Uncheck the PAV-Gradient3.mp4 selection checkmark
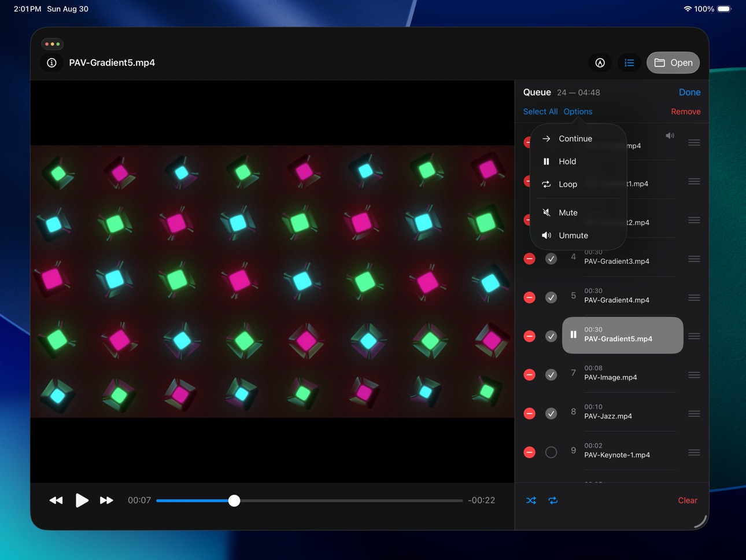 (x=551, y=259)
